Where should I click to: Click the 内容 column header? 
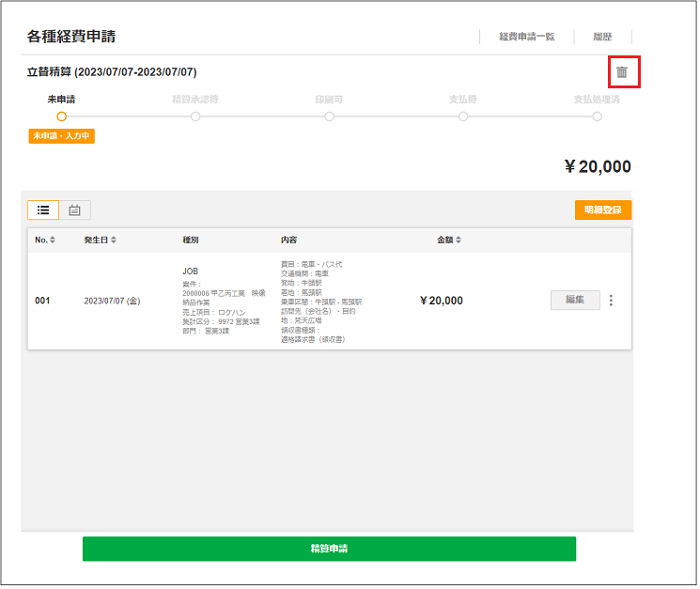289,240
